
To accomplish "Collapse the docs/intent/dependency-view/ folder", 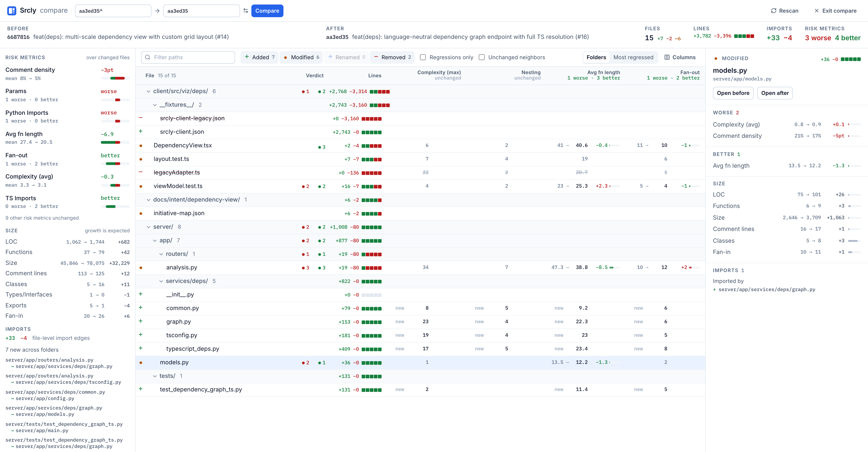I will 148,200.
